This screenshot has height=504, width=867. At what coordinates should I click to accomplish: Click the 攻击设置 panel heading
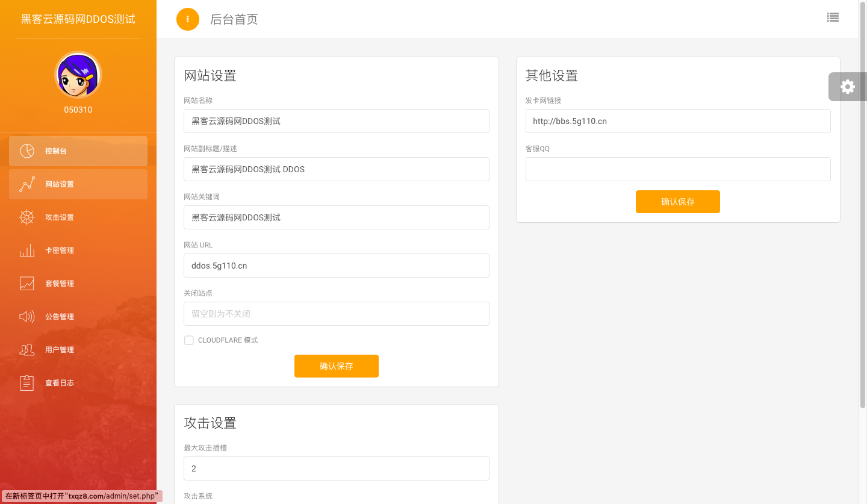tap(210, 423)
